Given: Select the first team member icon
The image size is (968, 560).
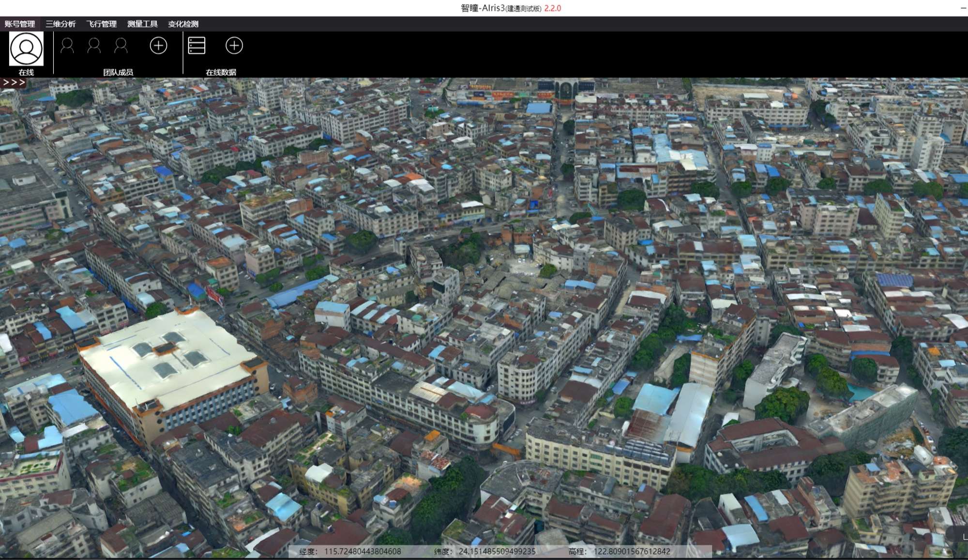Looking at the screenshot, I should click(67, 45).
